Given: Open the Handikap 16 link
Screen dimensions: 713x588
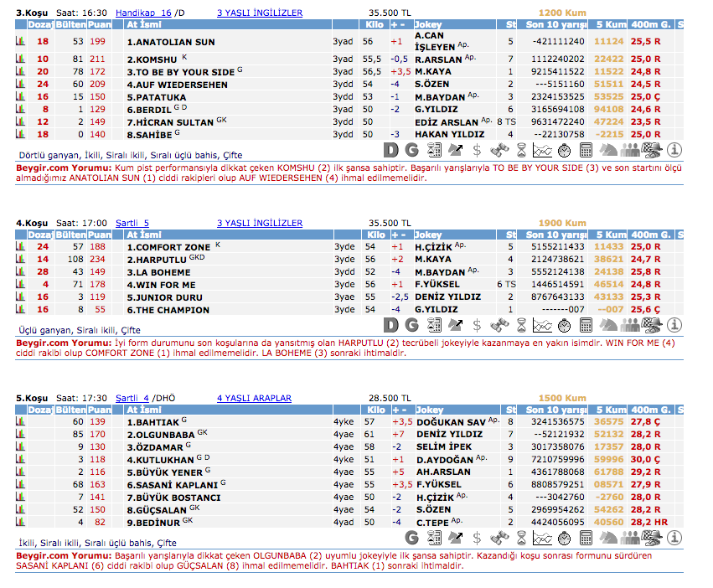Looking at the screenshot, I should tap(142, 13).
